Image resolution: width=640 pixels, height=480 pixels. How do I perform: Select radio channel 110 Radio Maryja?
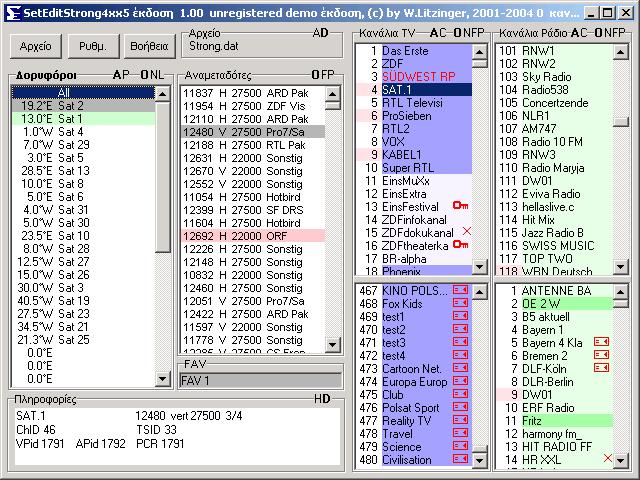tap(555, 168)
